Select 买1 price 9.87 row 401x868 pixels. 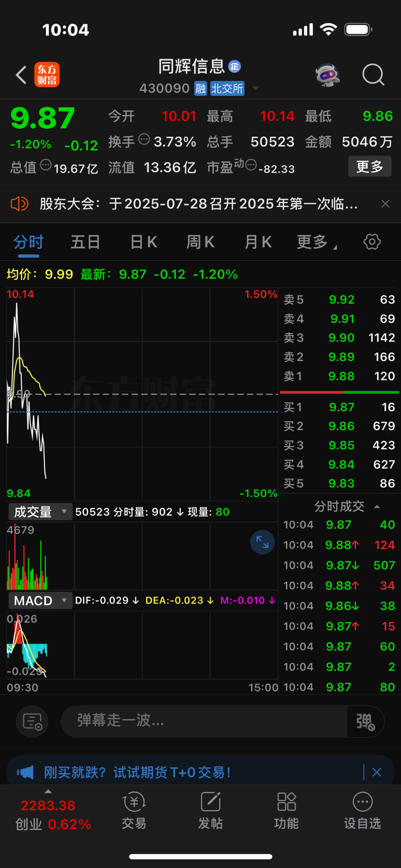coord(339,407)
